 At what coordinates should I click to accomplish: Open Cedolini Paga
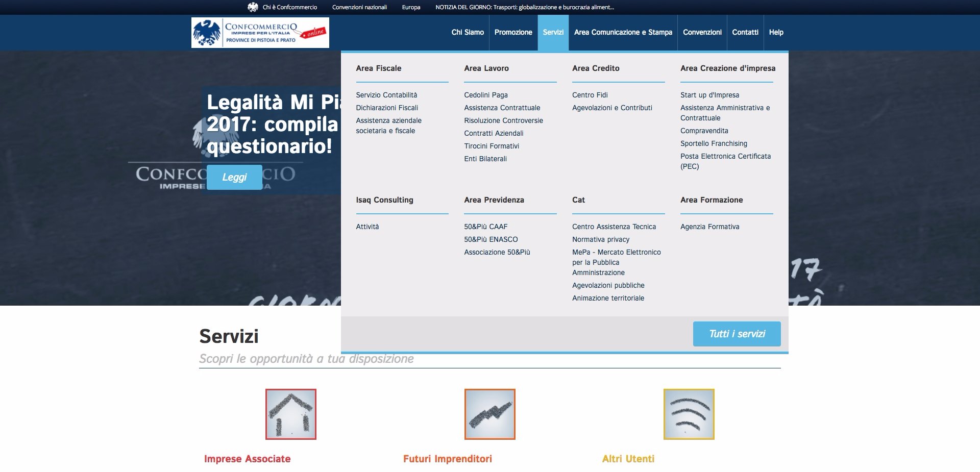tap(486, 95)
